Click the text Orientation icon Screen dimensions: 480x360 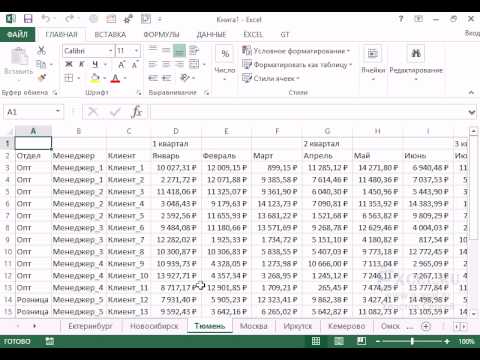(184, 78)
